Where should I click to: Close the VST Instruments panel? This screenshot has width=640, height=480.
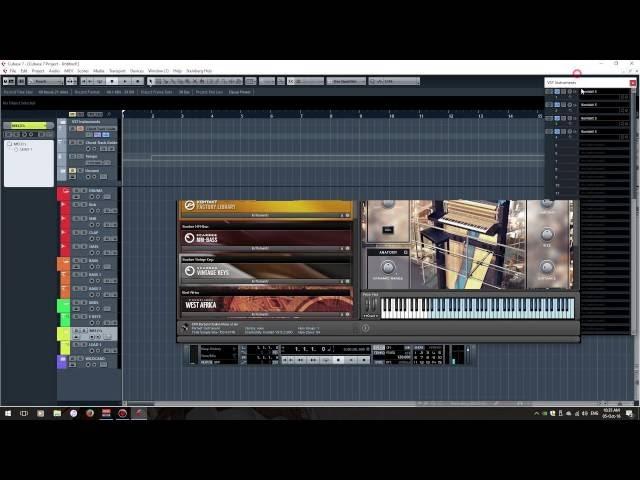(633, 83)
